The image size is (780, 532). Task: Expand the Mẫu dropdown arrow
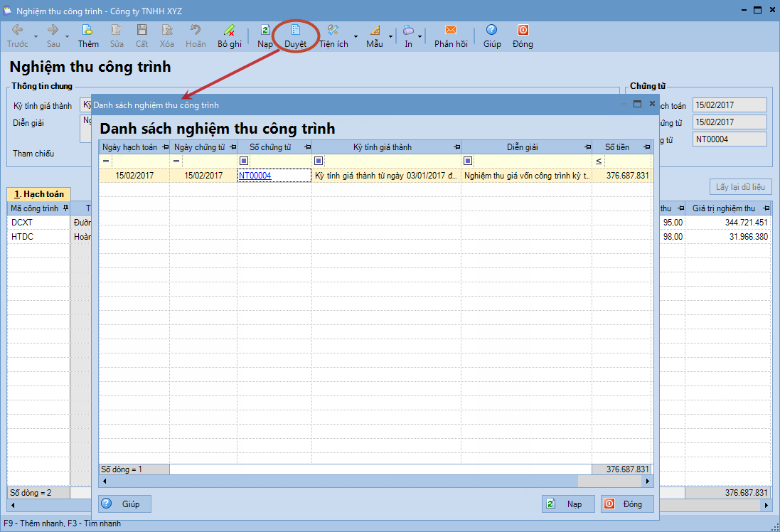(390, 36)
